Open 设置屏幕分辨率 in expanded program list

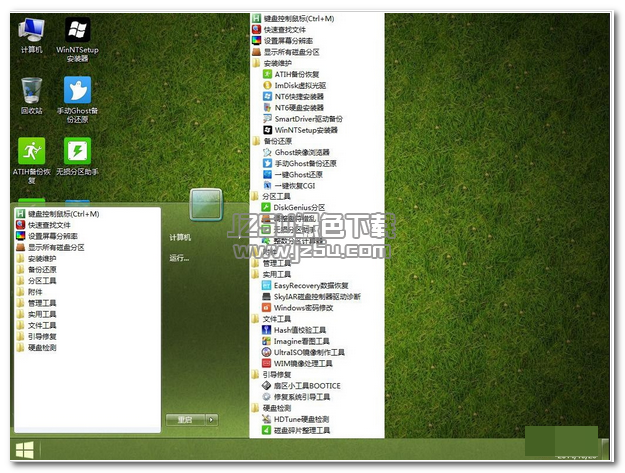point(282,41)
